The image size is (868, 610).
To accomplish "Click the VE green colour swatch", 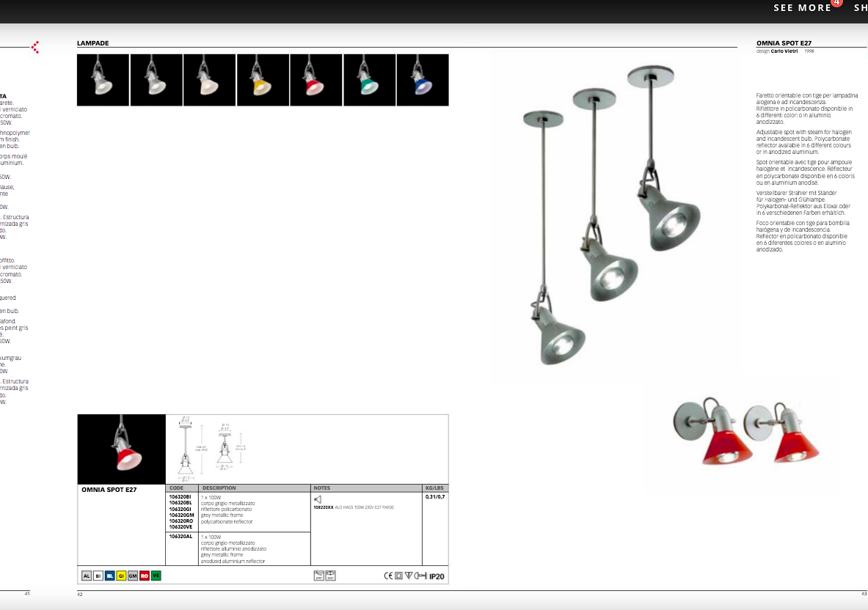I will (x=156, y=576).
